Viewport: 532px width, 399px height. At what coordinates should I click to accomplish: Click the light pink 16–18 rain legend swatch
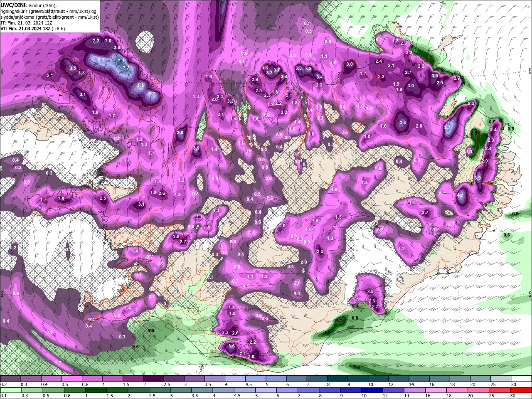point(436,390)
